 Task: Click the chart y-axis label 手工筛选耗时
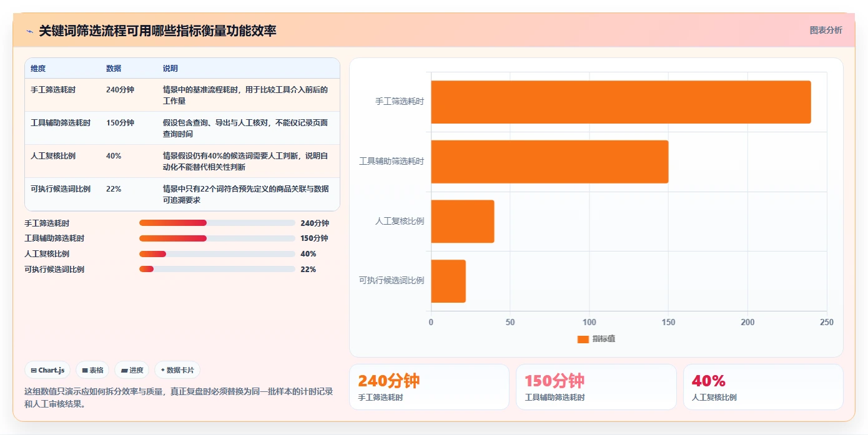coord(400,101)
